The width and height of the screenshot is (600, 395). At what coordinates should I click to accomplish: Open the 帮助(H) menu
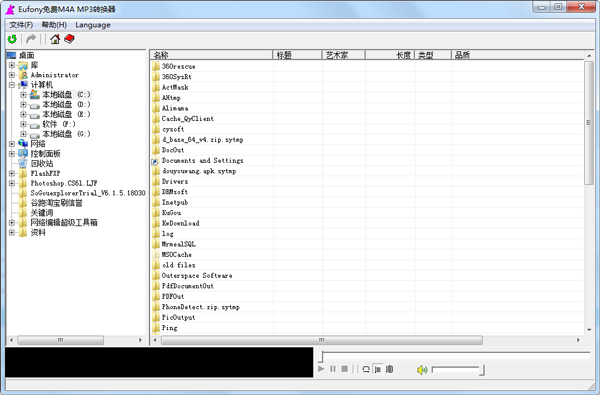pos(54,25)
